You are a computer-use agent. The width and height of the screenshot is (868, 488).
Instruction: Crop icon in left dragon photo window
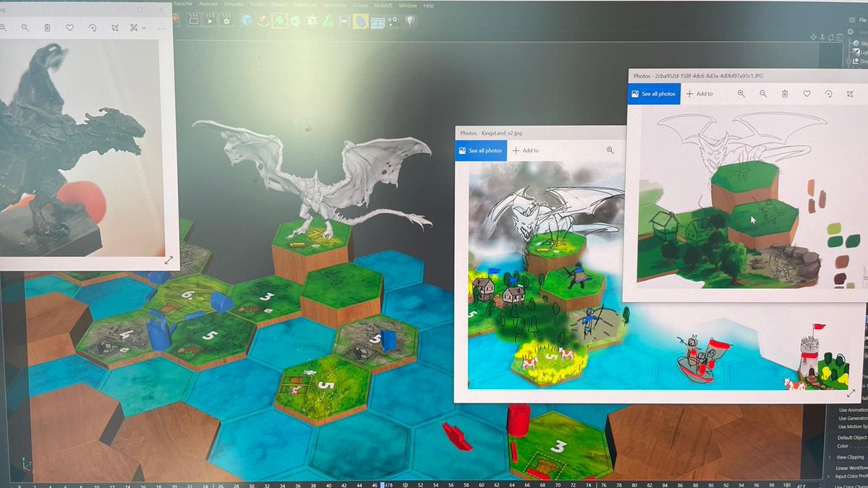coord(115,27)
